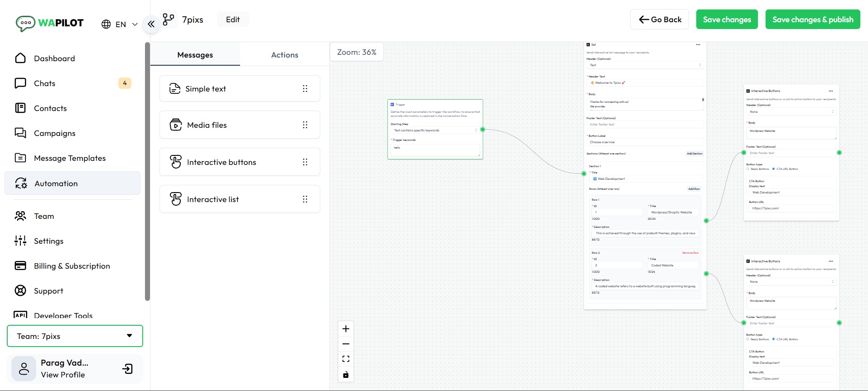This screenshot has height=391, width=868.
Task: Click the drag handle on Interactive list
Action: [x=305, y=199]
